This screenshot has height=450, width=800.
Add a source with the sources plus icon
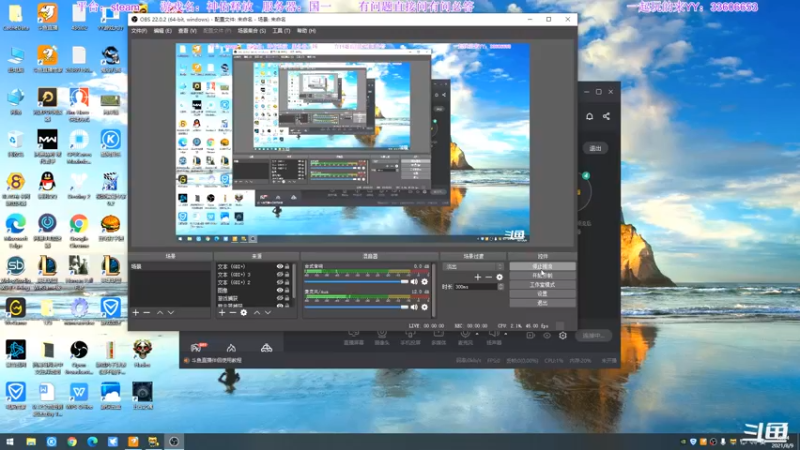[222, 312]
